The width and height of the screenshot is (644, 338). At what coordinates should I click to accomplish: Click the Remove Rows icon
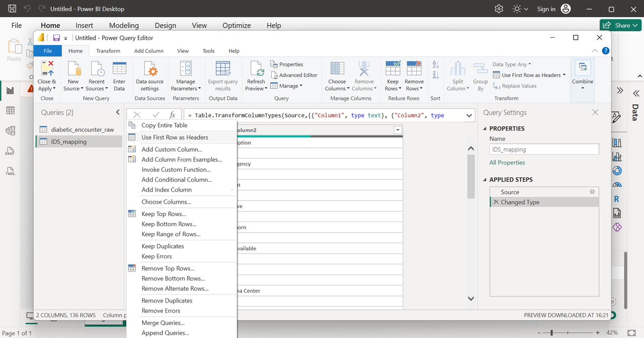coord(414,69)
